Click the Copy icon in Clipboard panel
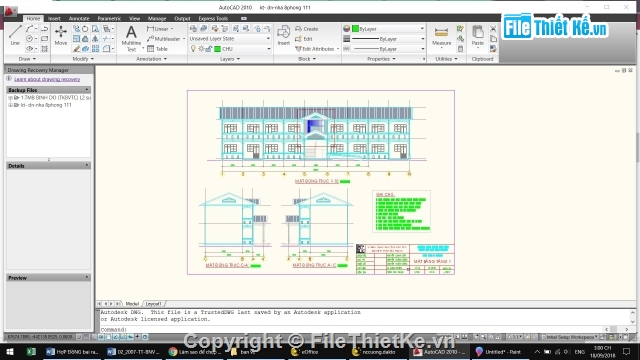 (x=493, y=39)
